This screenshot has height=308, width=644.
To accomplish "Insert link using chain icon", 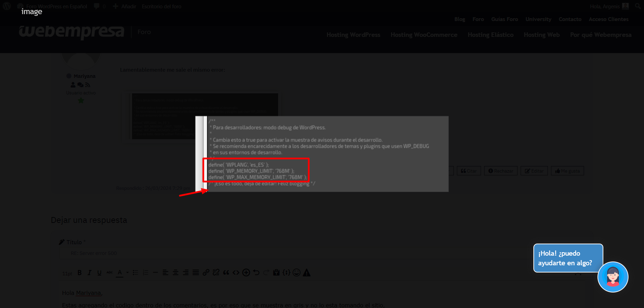I will (x=206, y=273).
